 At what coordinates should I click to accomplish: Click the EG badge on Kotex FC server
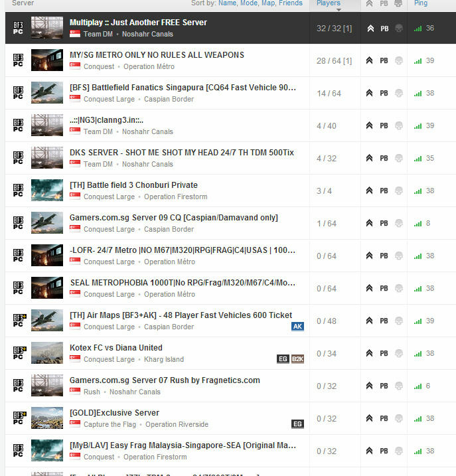[x=283, y=359]
